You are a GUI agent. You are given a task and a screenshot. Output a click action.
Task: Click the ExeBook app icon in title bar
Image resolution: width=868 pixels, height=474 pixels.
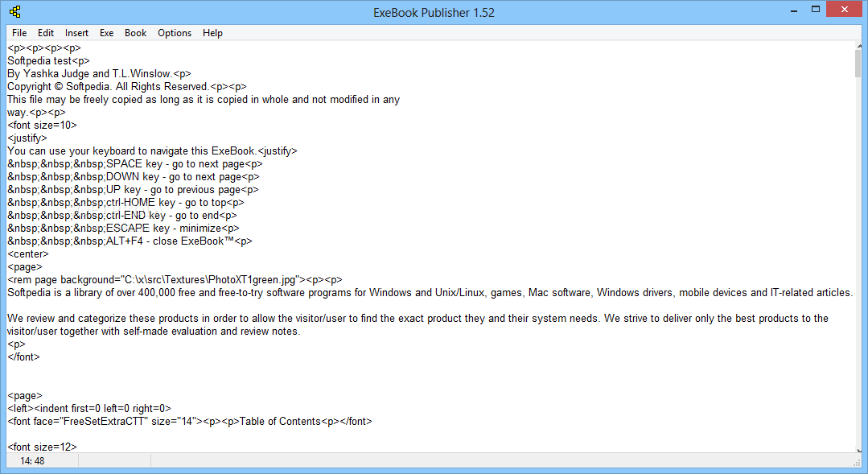(x=15, y=11)
